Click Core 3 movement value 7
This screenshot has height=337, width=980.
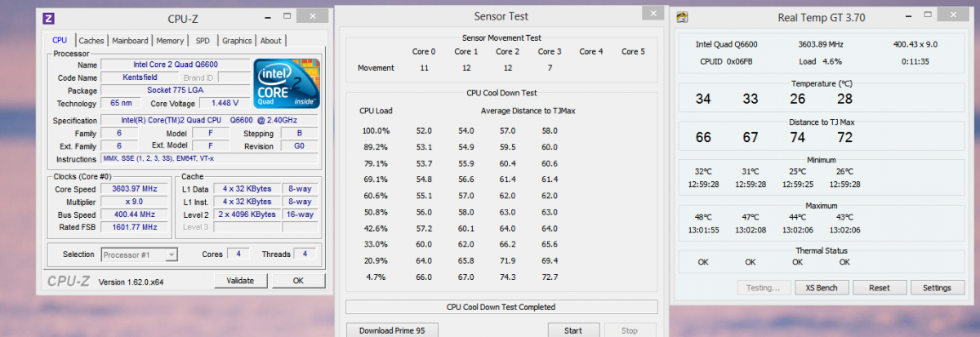(x=549, y=68)
